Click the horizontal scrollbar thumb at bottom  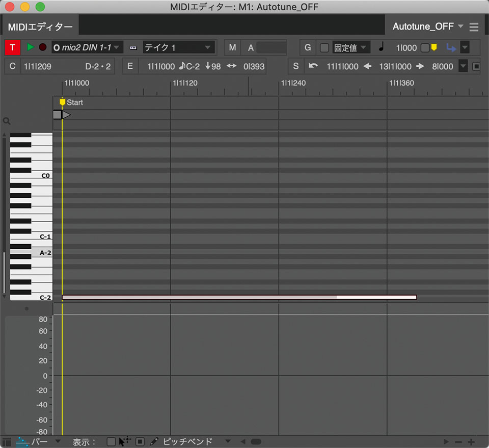pyautogui.click(x=256, y=441)
